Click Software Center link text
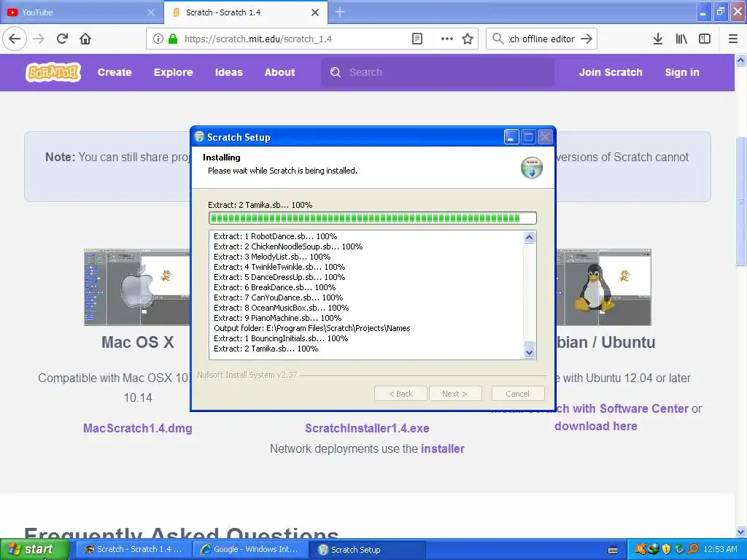 [x=644, y=408]
